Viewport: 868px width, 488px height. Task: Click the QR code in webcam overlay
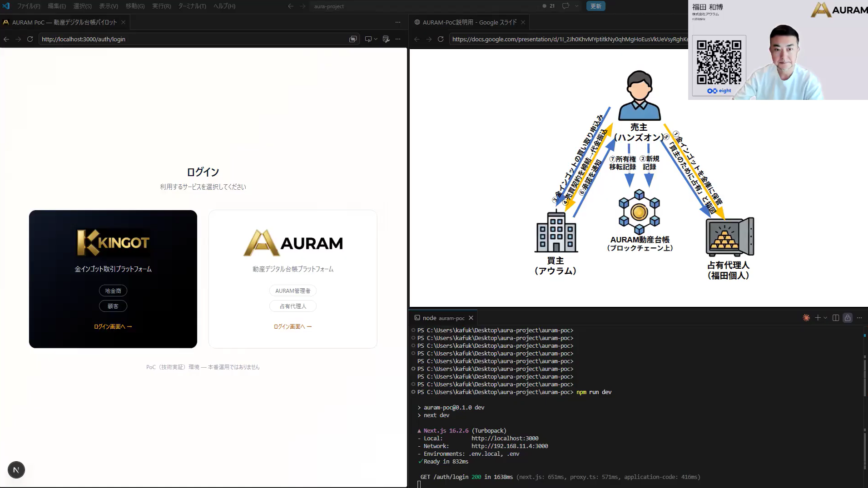pyautogui.click(x=719, y=62)
